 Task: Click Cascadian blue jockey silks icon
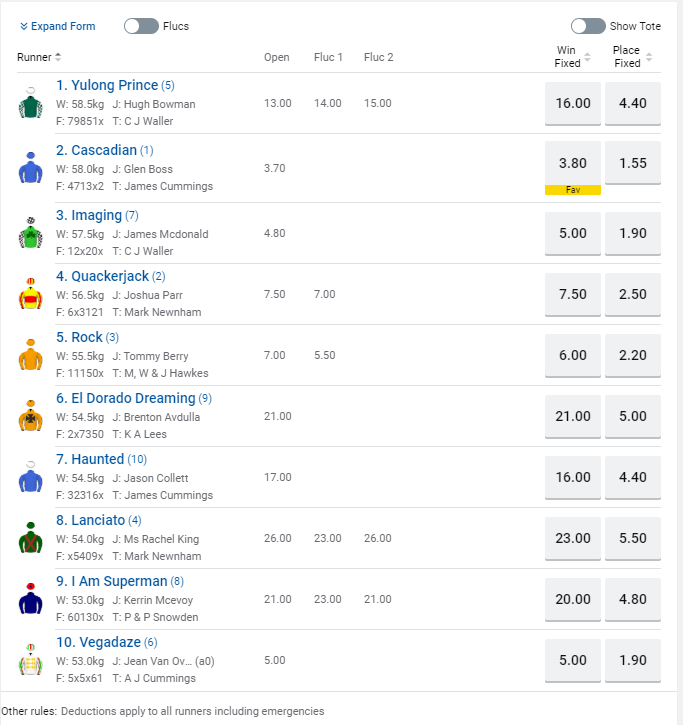(x=31, y=168)
